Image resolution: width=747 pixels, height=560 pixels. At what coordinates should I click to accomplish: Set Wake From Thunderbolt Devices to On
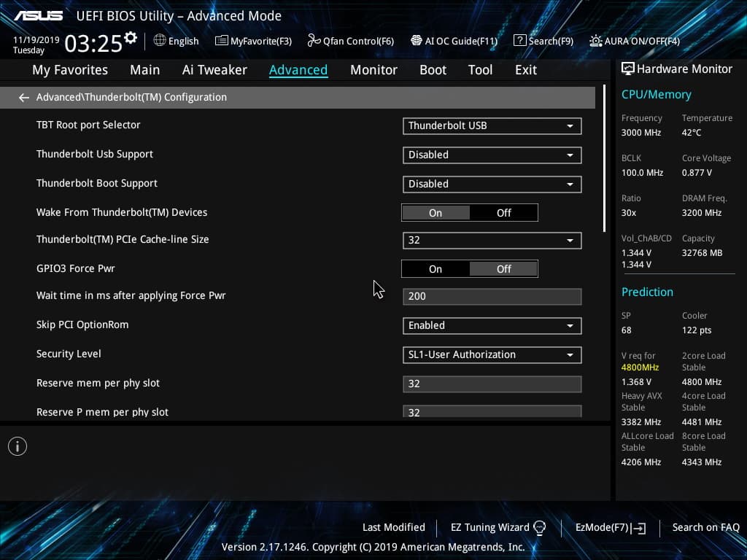click(436, 213)
